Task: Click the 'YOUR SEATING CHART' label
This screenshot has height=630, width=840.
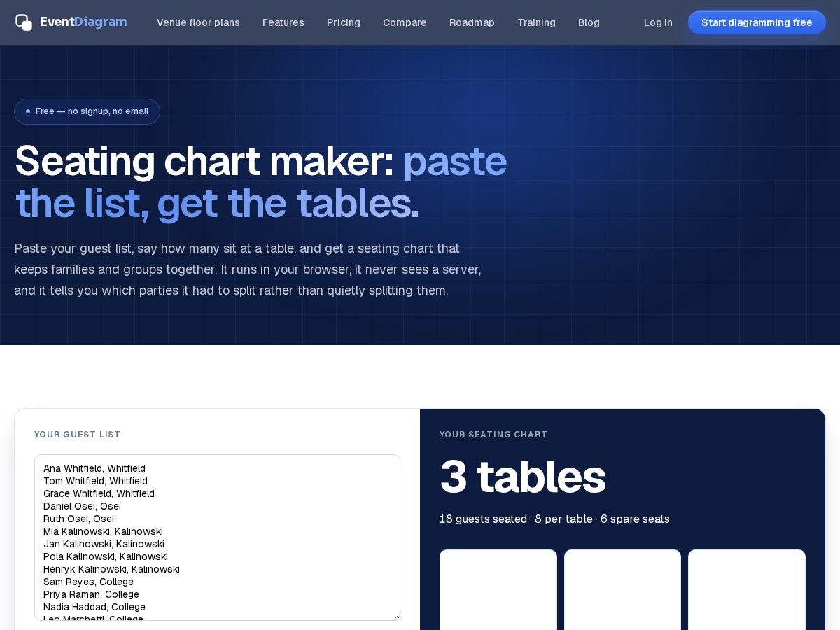Action: (493, 435)
